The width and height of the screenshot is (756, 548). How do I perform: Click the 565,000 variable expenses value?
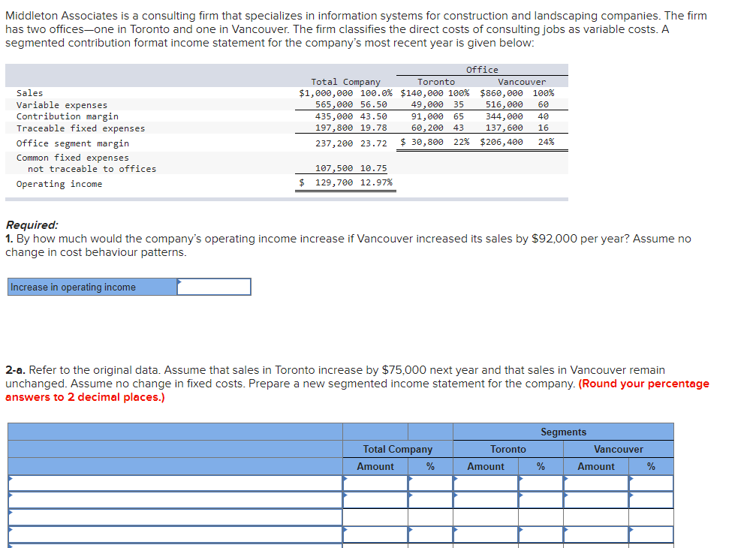[x=333, y=104]
